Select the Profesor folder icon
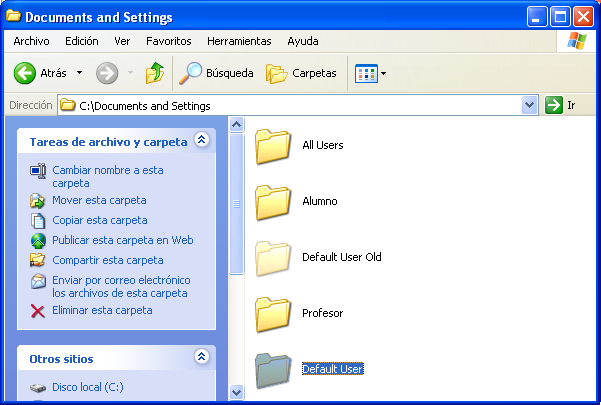 click(x=273, y=313)
